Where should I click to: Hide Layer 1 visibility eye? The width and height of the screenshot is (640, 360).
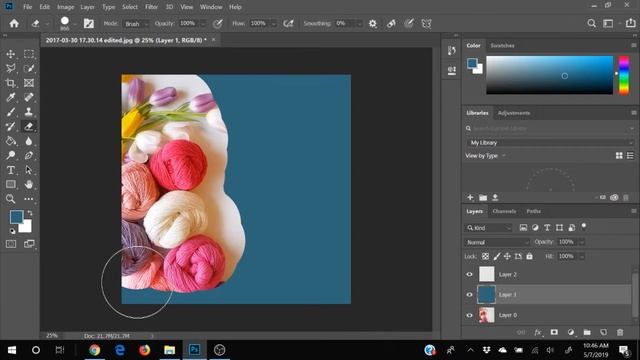tap(469, 295)
